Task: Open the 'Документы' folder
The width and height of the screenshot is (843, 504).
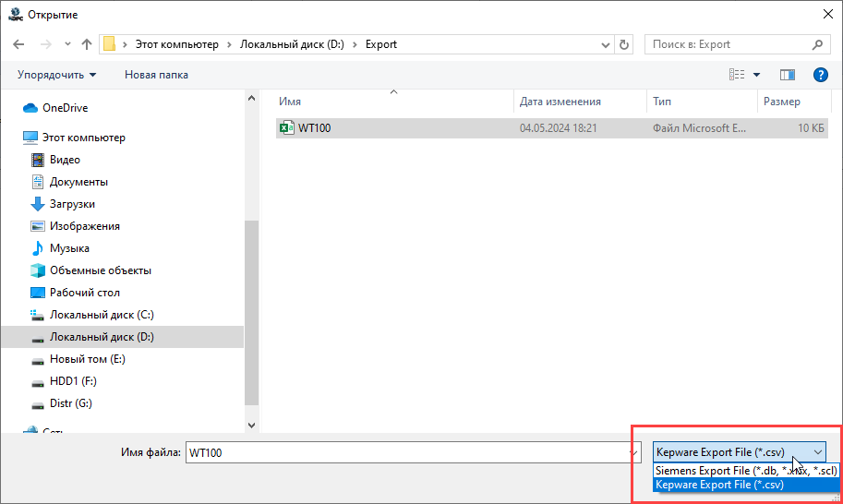Action: click(78, 182)
